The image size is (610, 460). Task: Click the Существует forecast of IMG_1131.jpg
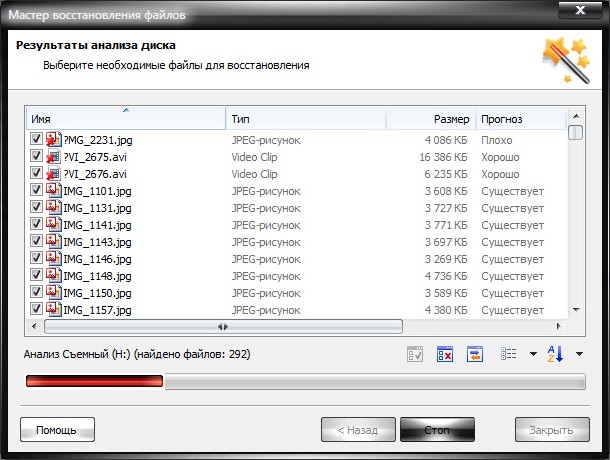pos(512,208)
